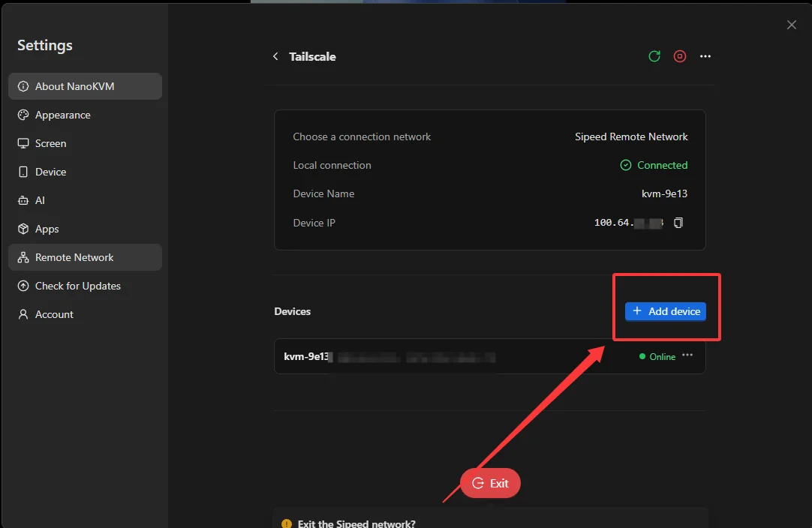This screenshot has width=812, height=528.
Task: Click the Devices section heading
Action: (x=293, y=311)
